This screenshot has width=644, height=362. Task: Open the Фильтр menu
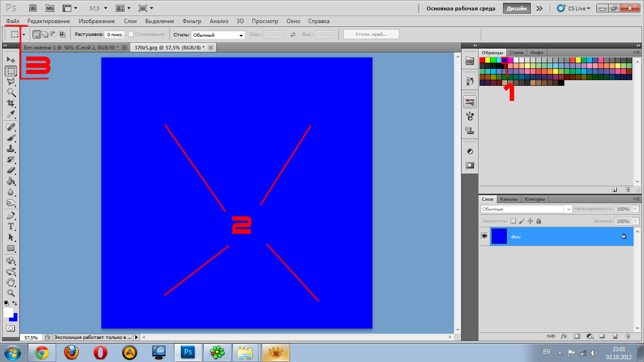click(x=192, y=21)
